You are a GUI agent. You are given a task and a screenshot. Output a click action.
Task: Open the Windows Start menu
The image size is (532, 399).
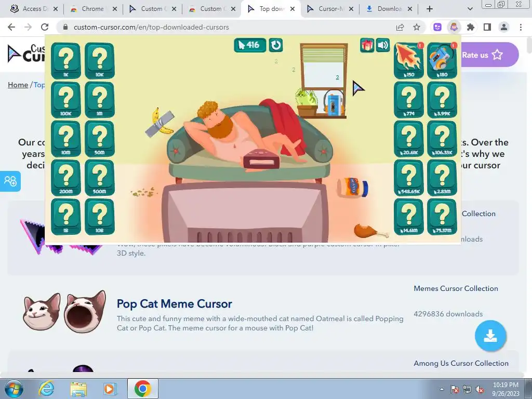point(14,389)
